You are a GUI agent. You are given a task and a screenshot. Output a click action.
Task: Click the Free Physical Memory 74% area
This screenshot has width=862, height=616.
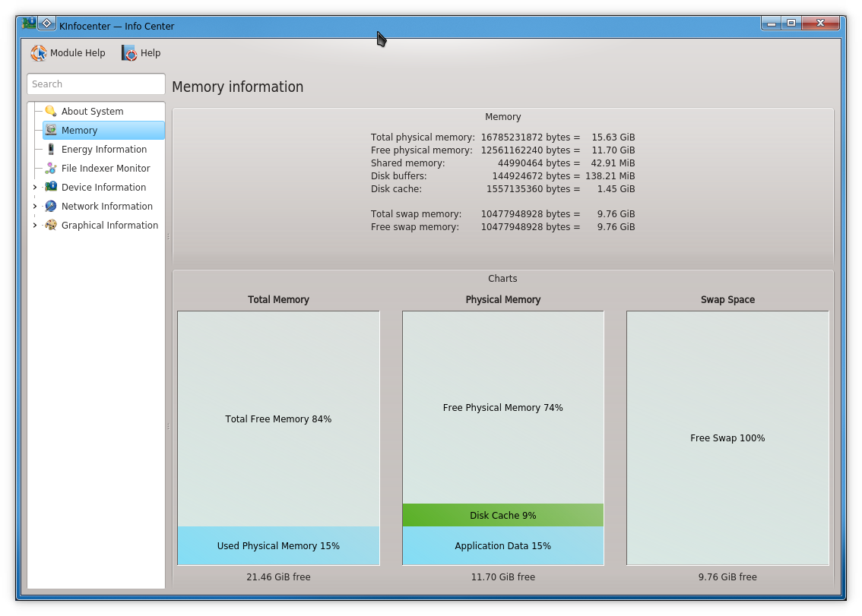coord(503,408)
